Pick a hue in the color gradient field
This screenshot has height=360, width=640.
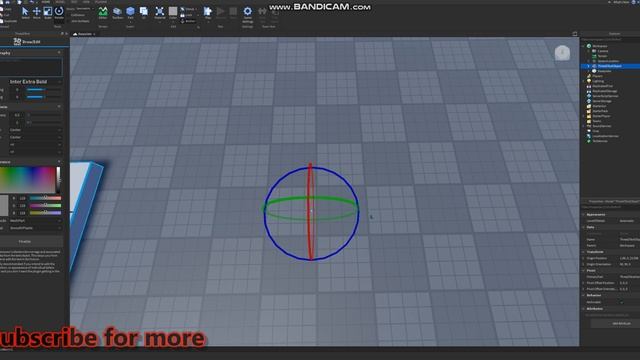(27, 180)
